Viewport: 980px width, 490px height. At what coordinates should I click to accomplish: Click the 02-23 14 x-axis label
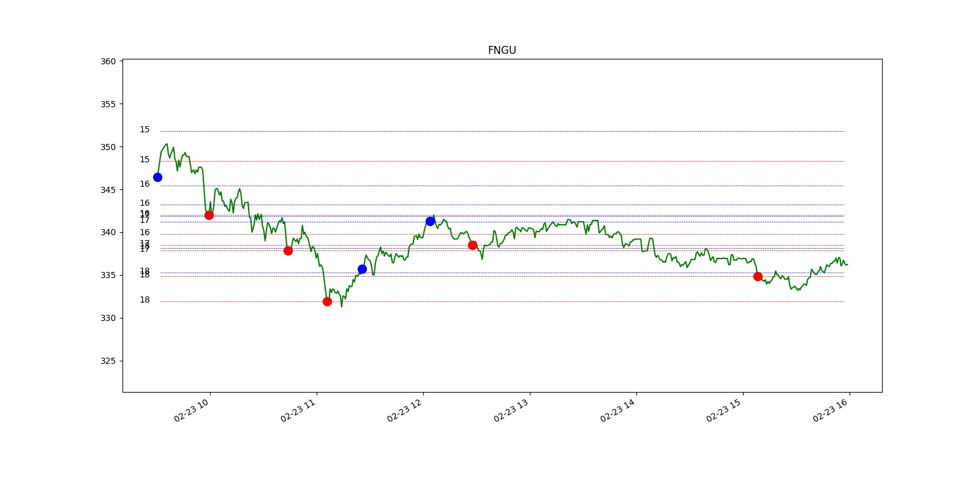617,410
